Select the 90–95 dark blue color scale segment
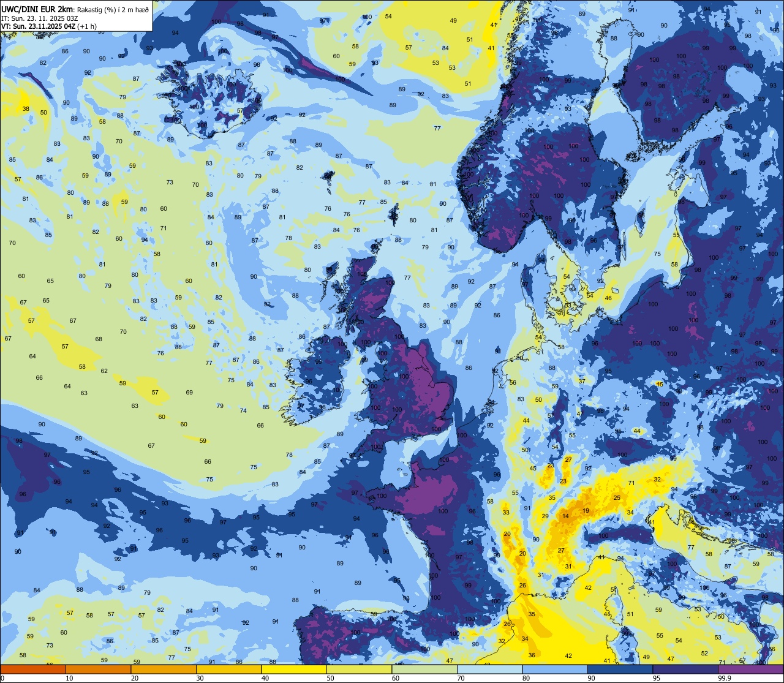Image resolution: width=784 pixels, height=683 pixels. [620, 670]
